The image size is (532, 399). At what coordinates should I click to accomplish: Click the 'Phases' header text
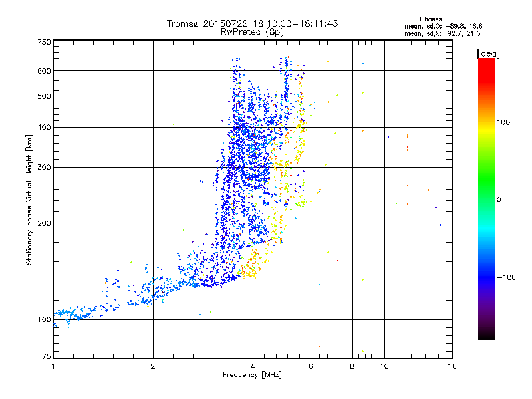[x=430, y=19]
